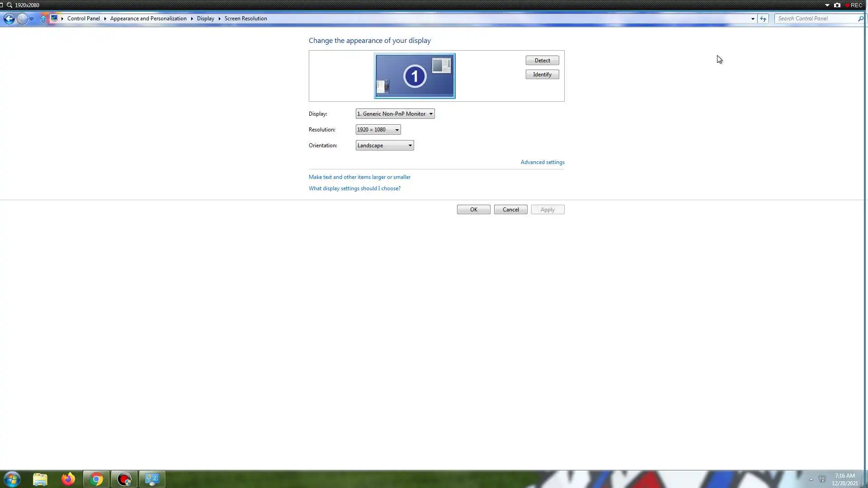Open the Advanced settings link
This screenshot has width=868, height=488.
pyautogui.click(x=542, y=162)
